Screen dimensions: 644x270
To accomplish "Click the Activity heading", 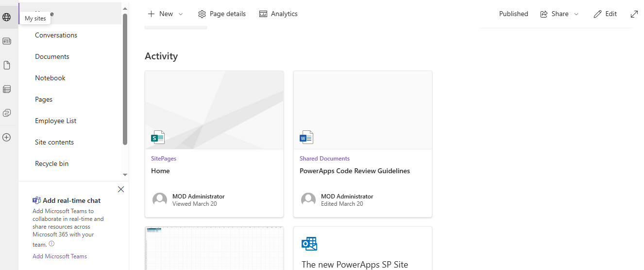I will (161, 56).
